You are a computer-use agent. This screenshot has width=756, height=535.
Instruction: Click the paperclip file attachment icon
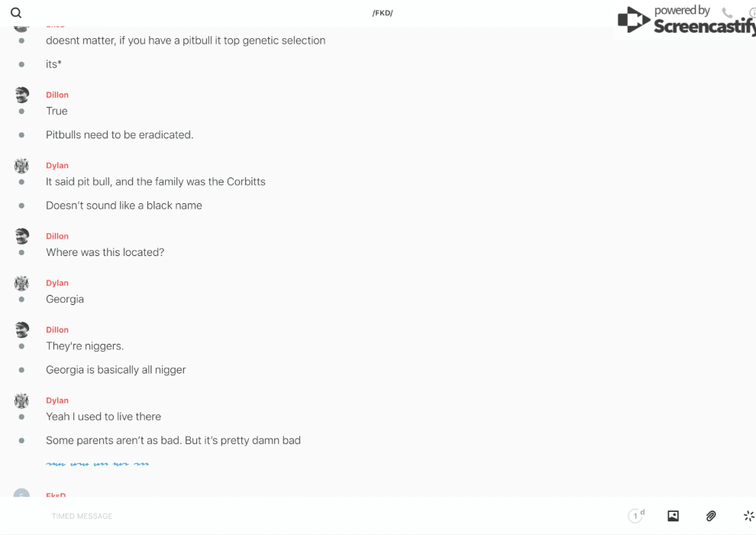pyautogui.click(x=711, y=516)
